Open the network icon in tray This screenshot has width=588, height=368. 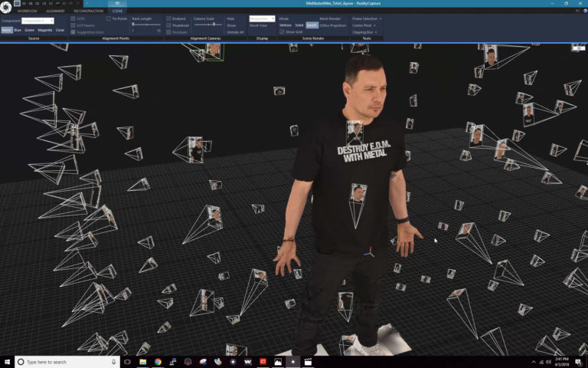541,362
